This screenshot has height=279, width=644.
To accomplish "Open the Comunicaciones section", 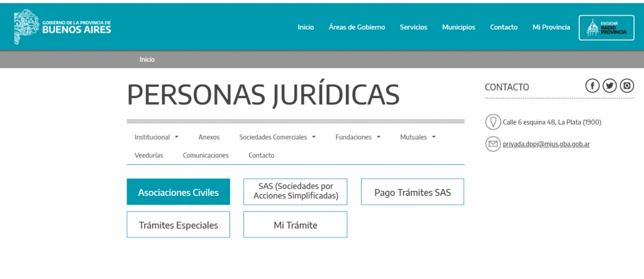I will click(x=206, y=156).
